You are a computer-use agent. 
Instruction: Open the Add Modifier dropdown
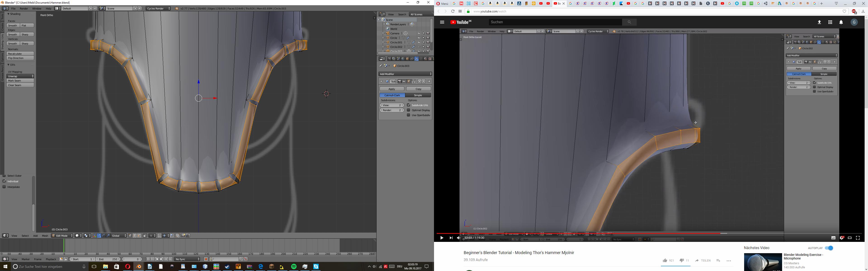(405, 74)
